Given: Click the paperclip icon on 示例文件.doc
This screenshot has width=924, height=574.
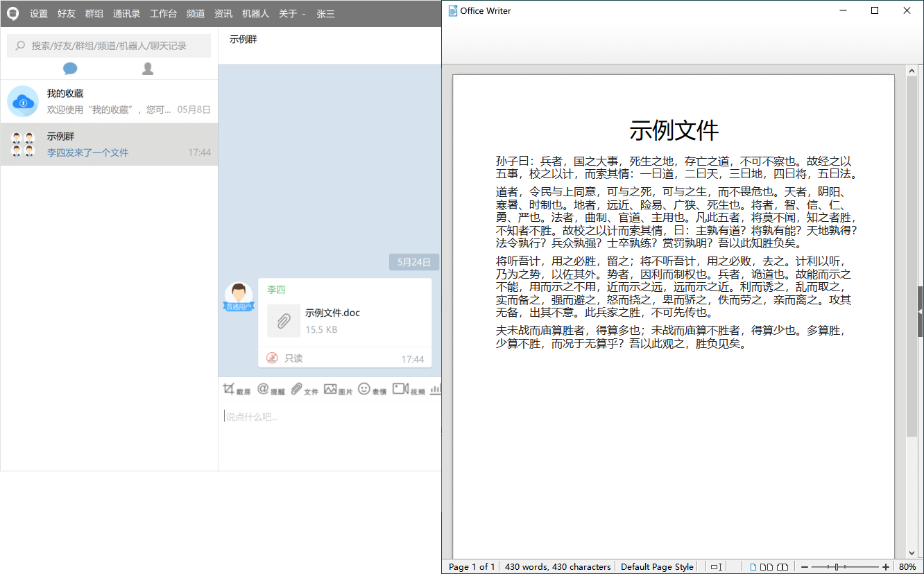Looking at the screenshot, I should (284, 321).
